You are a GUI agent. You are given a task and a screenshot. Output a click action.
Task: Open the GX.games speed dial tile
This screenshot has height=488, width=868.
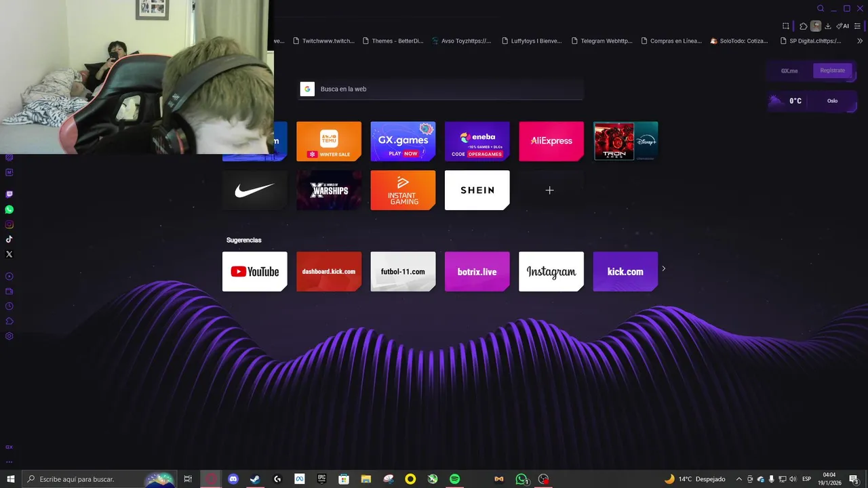pyautogui.click(x=403, y=141)
